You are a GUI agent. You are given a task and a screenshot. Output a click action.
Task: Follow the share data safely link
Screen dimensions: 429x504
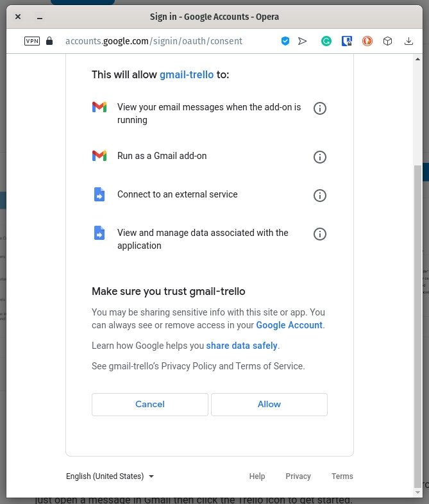tap(242, 346)
